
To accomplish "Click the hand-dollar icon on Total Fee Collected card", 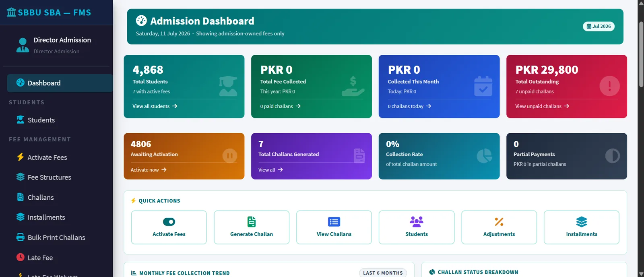I will tap(353, 86).
